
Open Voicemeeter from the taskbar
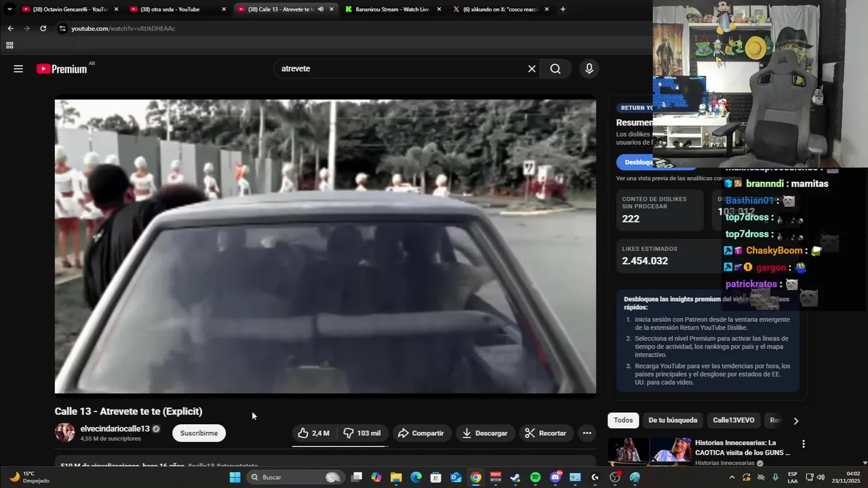[x=496, y=477]
